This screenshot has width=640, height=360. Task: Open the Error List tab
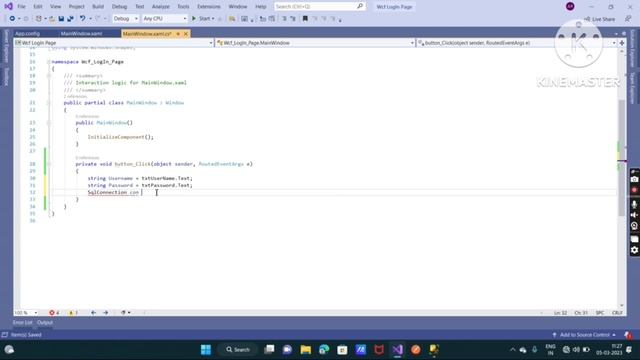(x=22, y=322)
